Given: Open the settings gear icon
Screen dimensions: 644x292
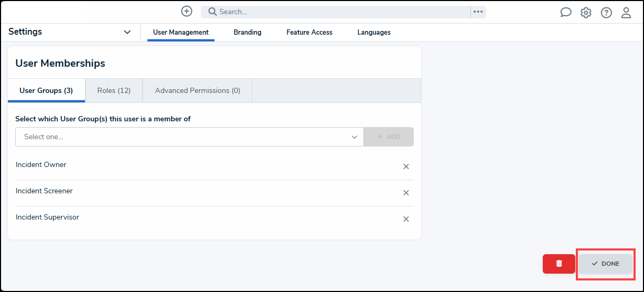Looking at the screenshot, I should [x=586, y=13].
